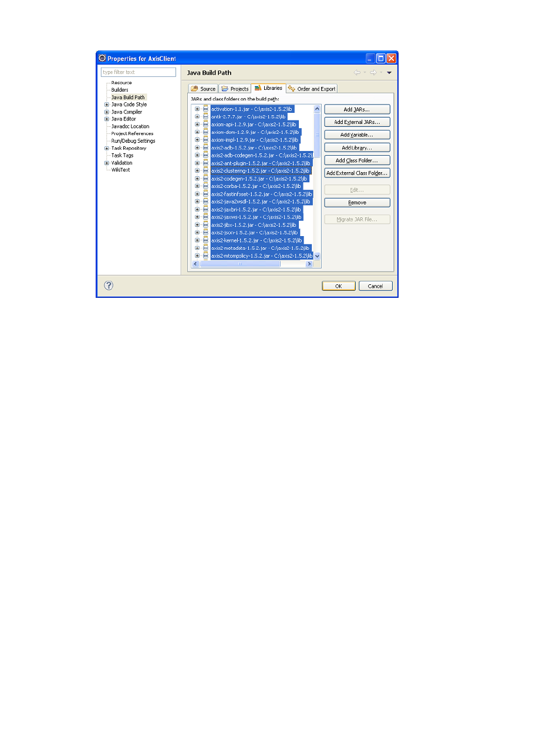Select Javadoc Location tree item
The width and height of the screenshot is (560, 746).
click(130, 126)
